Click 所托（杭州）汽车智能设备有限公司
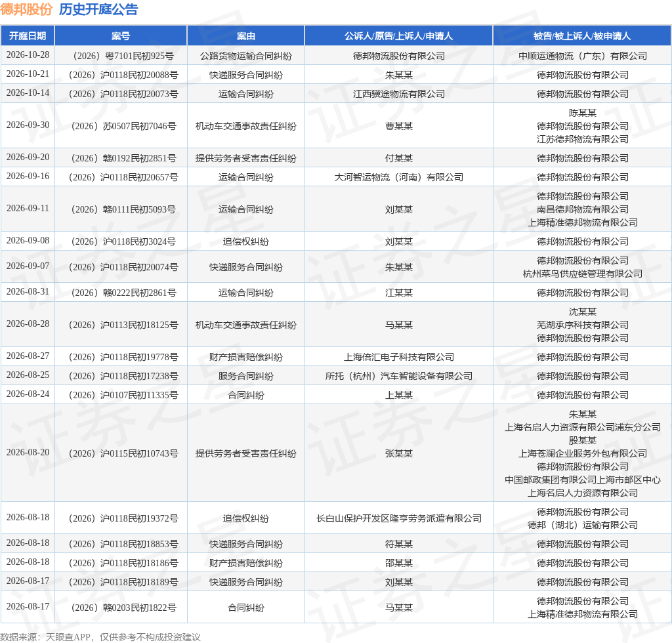Image resolution: width=672 pixels, height=643 pixels. [x=398, y=376]
